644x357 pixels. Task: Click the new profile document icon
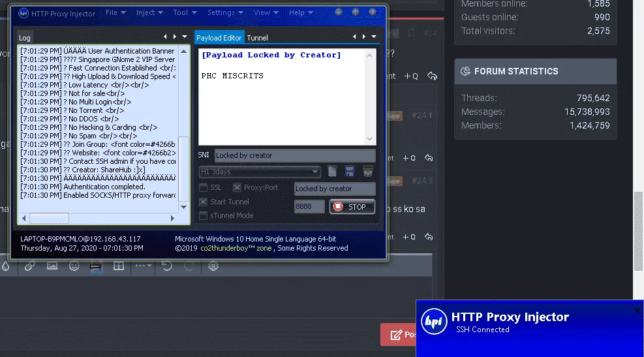[332, 171]
